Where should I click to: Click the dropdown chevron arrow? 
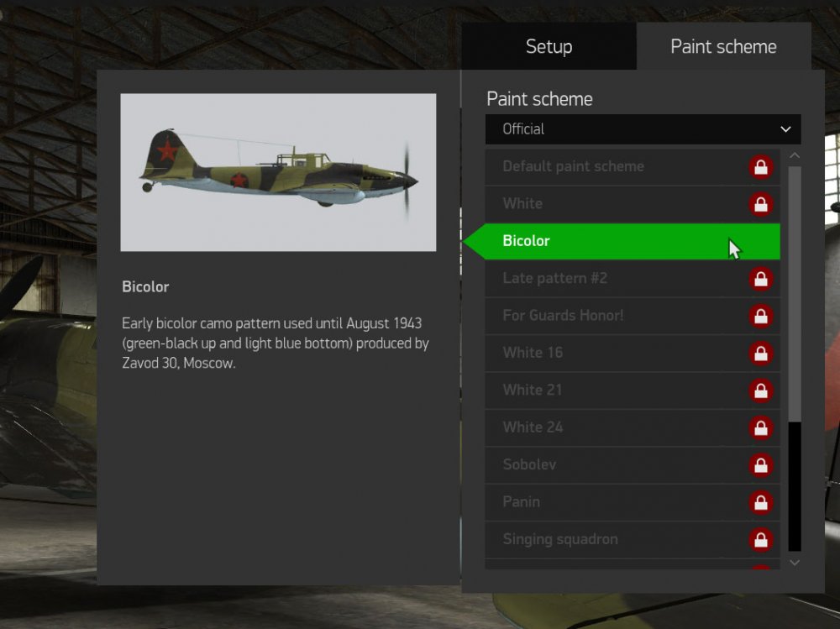tap(785, 129)
